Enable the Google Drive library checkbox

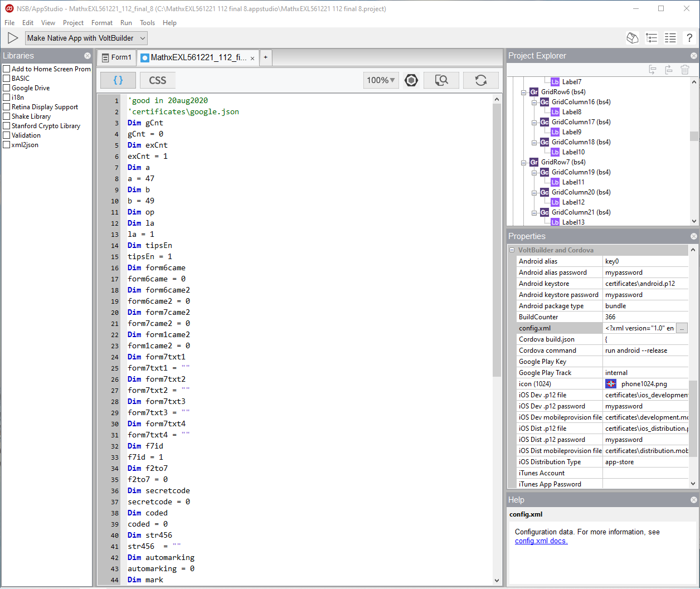click(7, 88)
